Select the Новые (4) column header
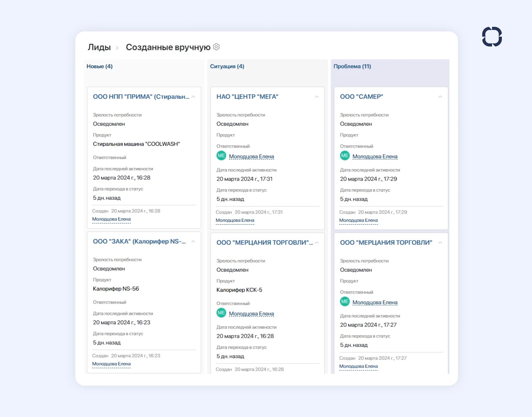 [x=100, y=66]
